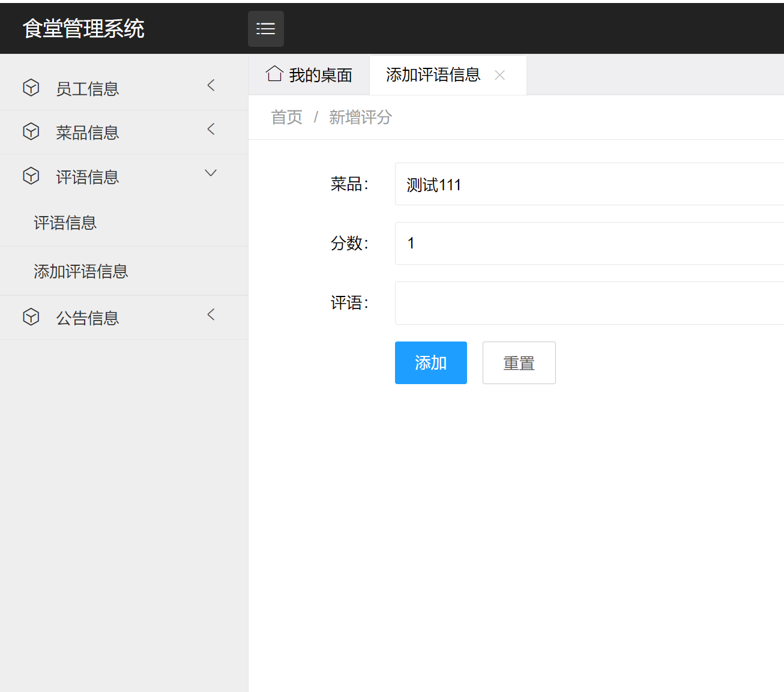784x692 pixels.
Task: Open the 评语信息 submenu entry
Action: pos(124,223)
